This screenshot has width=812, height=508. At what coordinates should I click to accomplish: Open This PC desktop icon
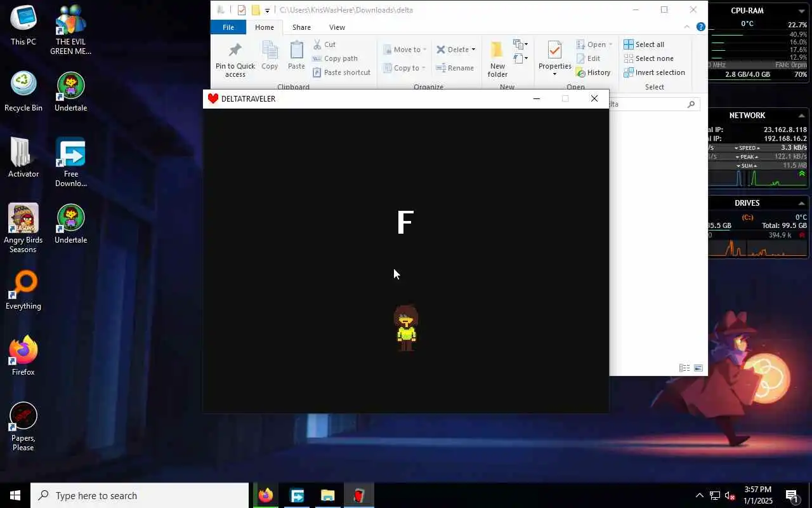point(23,25)
